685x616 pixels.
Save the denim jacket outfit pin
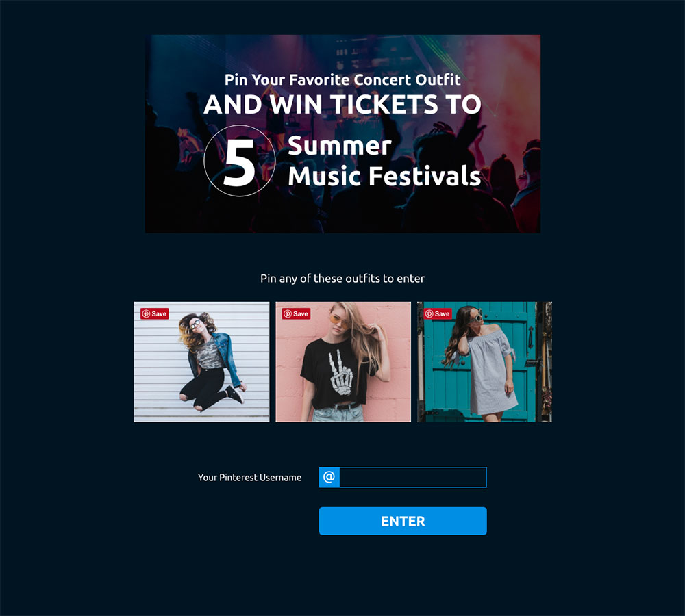[x=155, y=313]
